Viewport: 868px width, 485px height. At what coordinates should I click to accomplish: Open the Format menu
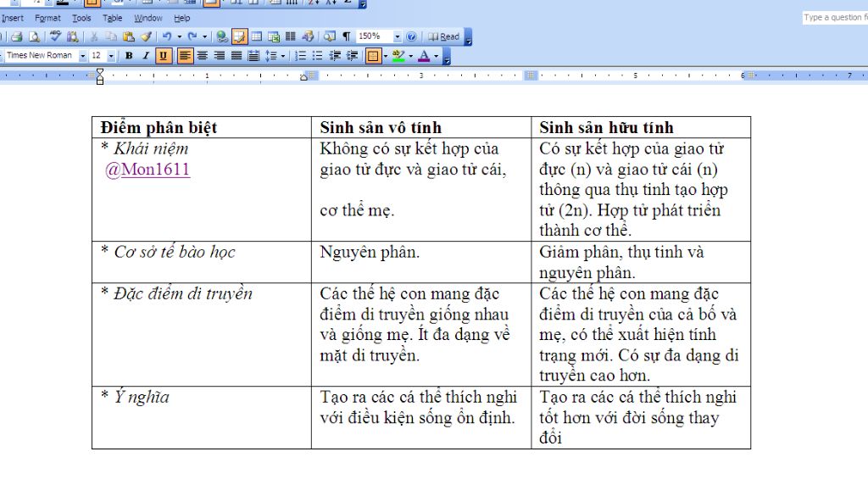pos(47,18)
